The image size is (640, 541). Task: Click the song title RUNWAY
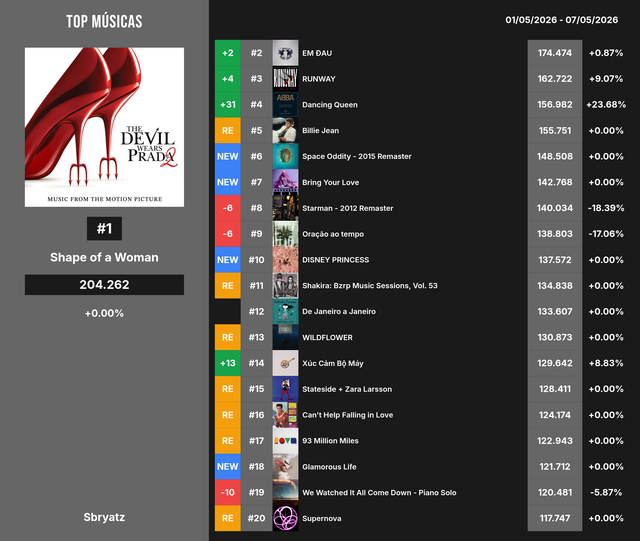319,79
